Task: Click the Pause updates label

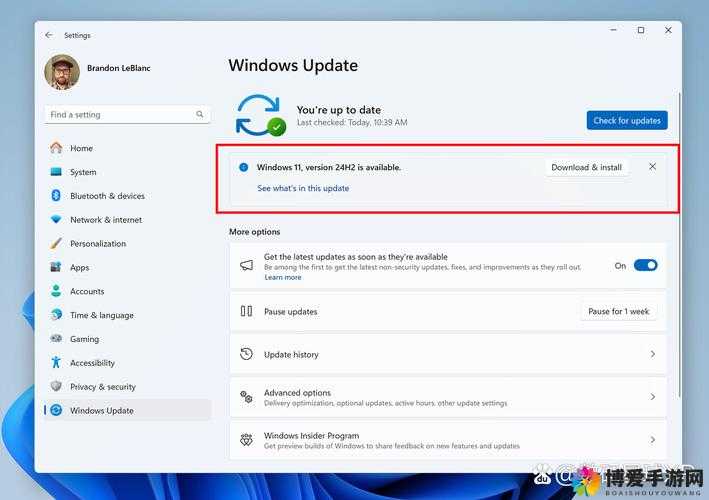Action: 291,311
